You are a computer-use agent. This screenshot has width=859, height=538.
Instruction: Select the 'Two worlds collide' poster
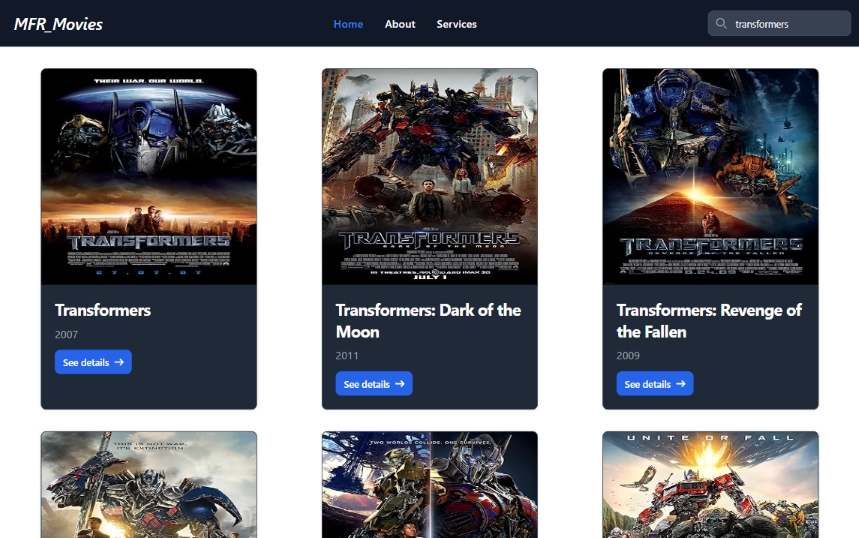coord(430,485)
